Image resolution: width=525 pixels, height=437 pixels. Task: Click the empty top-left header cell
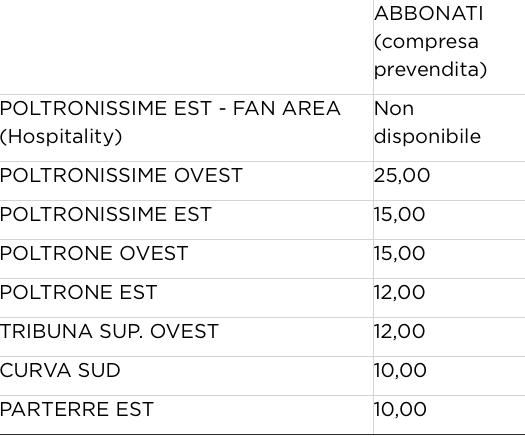pos(186,47)
